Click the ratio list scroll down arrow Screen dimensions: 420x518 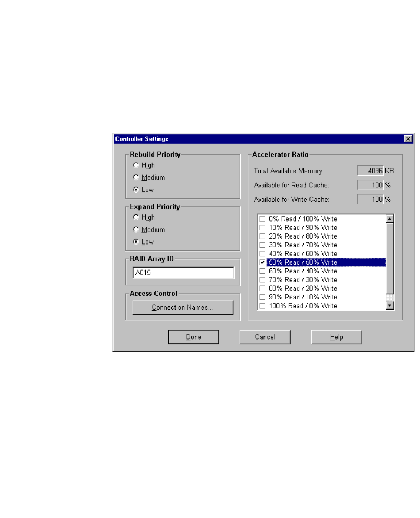389,305
